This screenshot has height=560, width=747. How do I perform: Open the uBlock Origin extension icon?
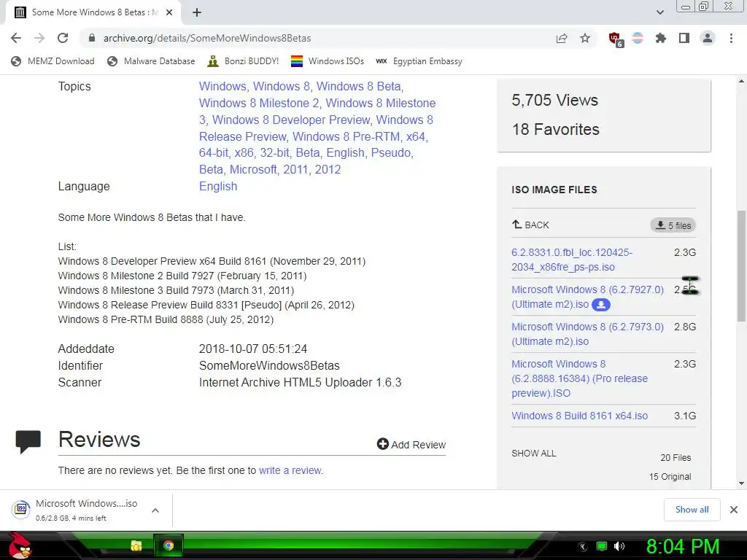pos(615,39)
